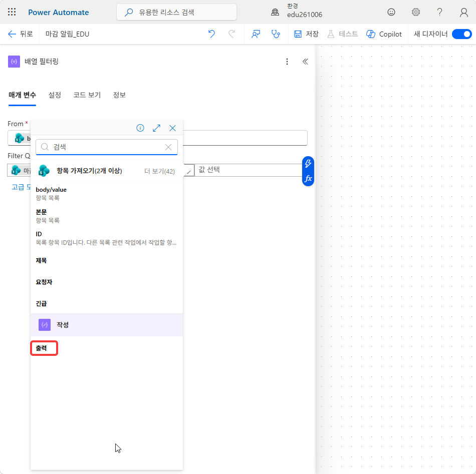Open the send feedback person icon
Viewport: 476px width, 474px height.
coord(256,34)
